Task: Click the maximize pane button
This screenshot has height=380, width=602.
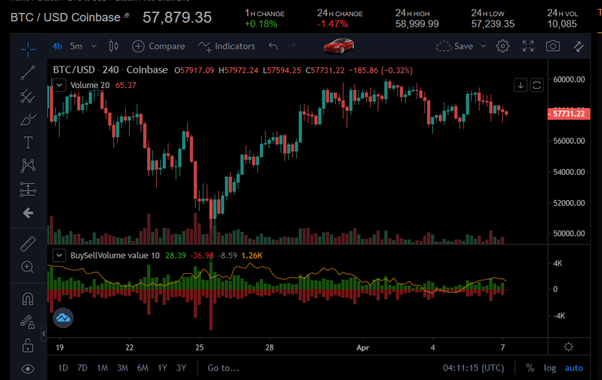Action: point(537,85)
